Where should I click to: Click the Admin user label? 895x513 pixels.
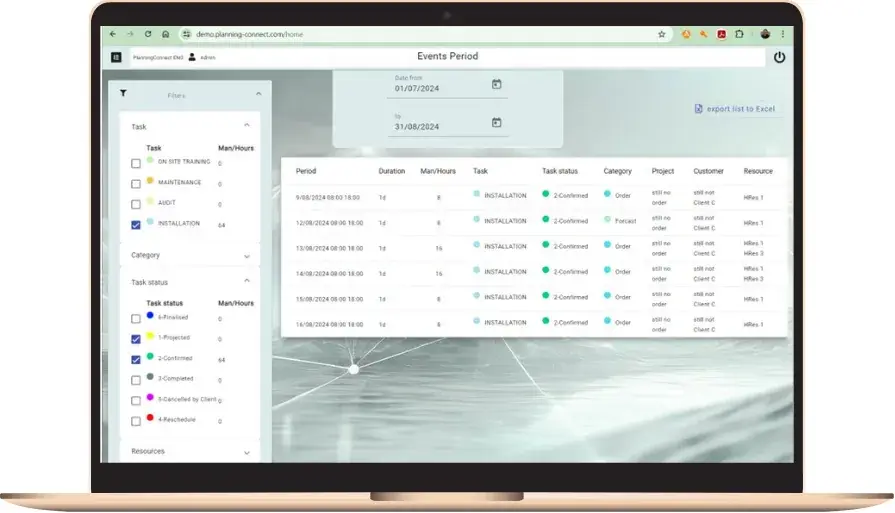(208, 58)
